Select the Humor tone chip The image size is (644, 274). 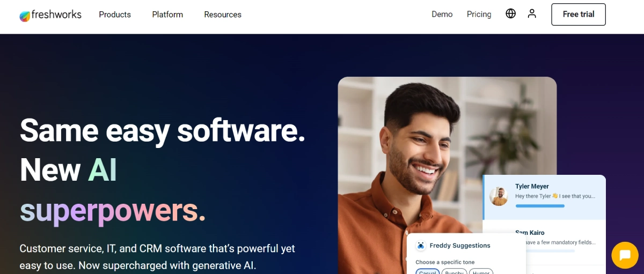click(x=481, y=271)
